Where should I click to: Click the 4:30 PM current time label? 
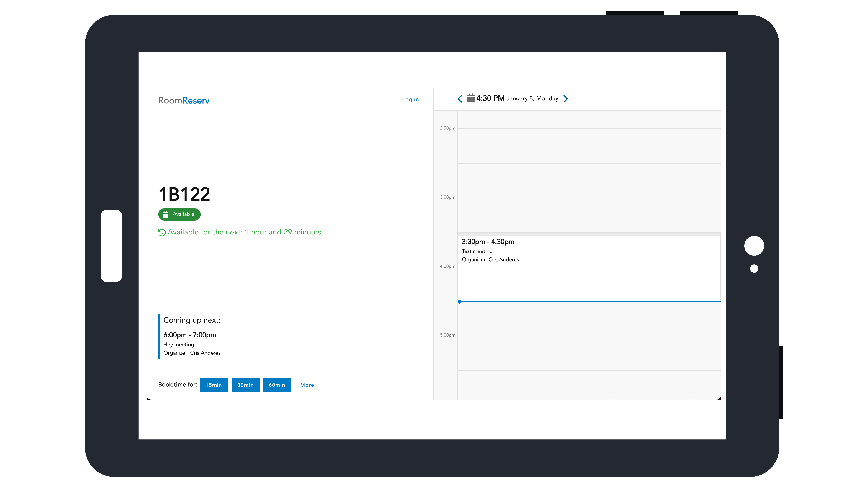click(x=490, y=98)
